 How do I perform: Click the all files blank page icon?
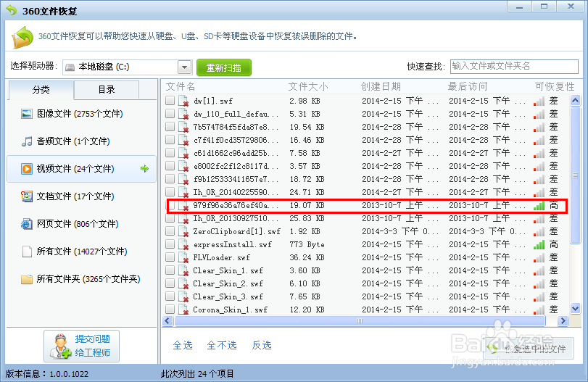27,252
